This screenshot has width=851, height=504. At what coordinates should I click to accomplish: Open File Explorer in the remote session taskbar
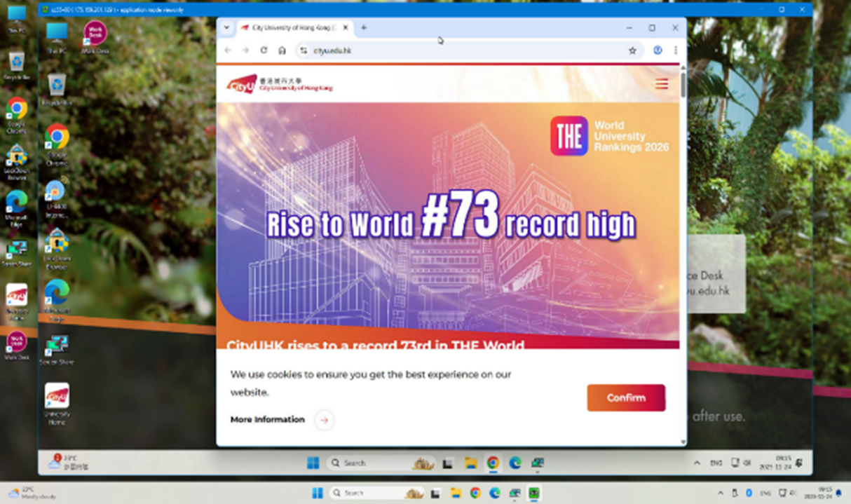click(x=471, y=463)
